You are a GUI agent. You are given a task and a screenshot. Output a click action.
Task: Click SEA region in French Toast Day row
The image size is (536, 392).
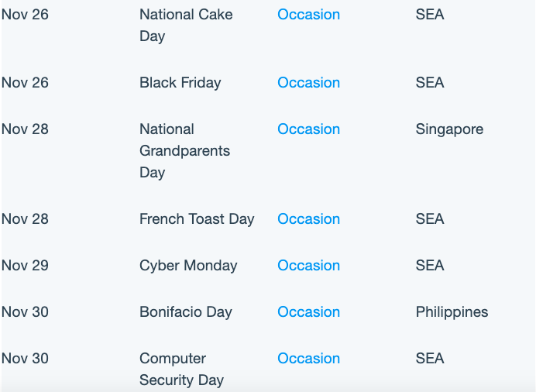point(430,218)
